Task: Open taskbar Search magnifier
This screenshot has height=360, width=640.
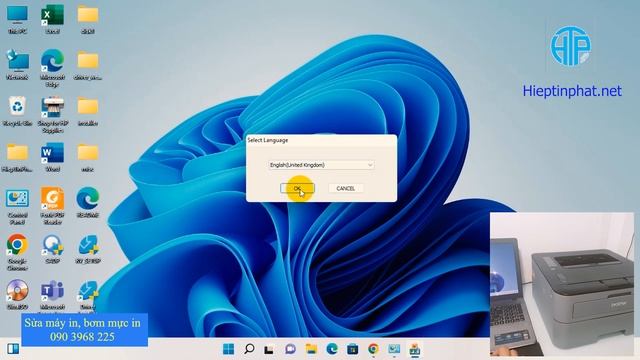Action: 249,349
